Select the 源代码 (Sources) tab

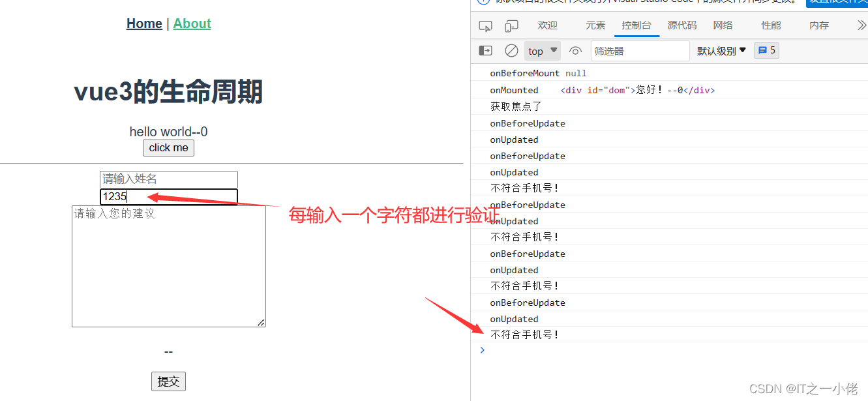click(x=681, y=25)
